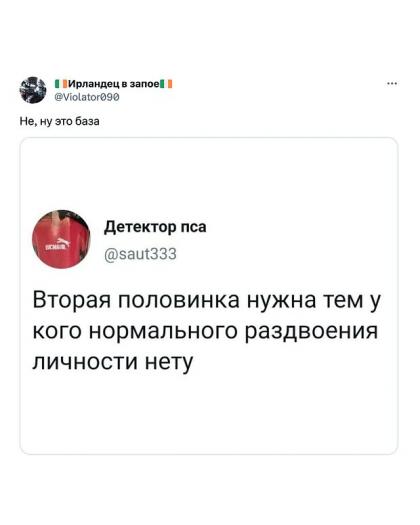Viewport: 420px width, 525px height.
Task: Click the Irish flag emoji before the name
Action: click(62, 84)
